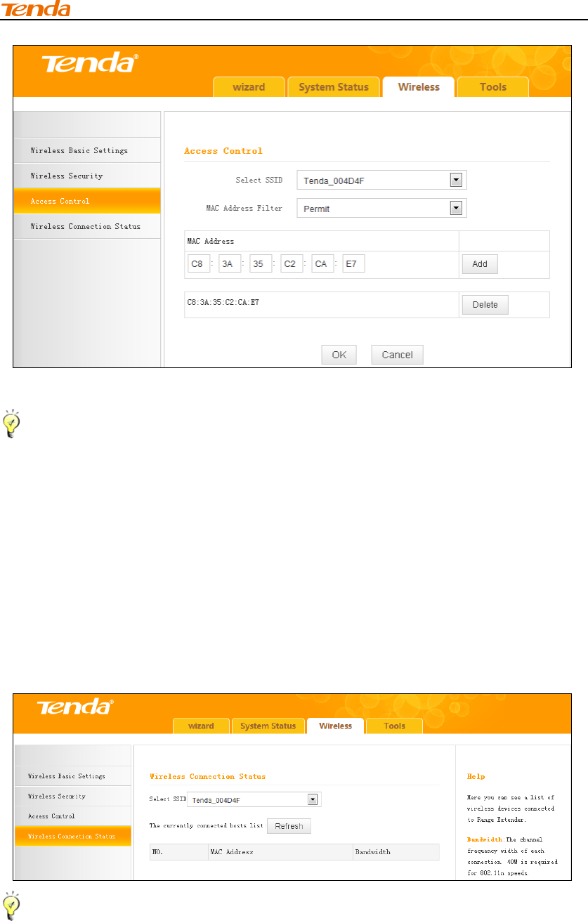Open Wireless Basic Settings in lower sidebar
This screenshot has height=923, width=588.
point(72,776)
